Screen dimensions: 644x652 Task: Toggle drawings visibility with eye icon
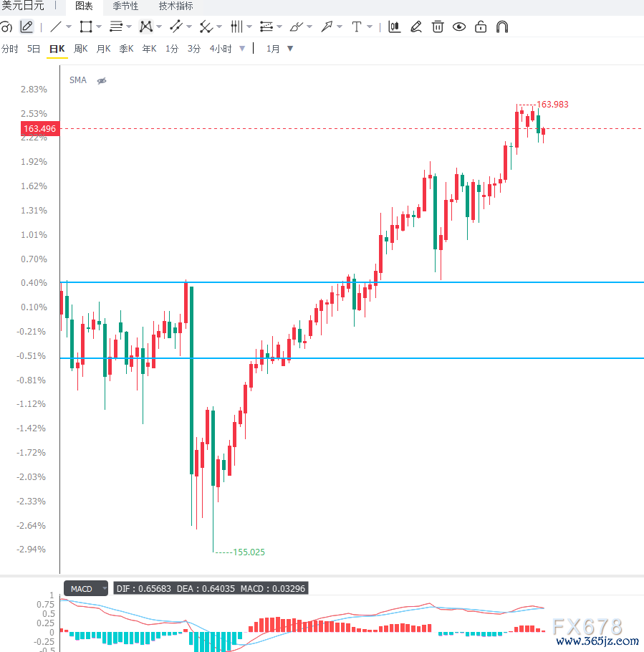point(459,27)
